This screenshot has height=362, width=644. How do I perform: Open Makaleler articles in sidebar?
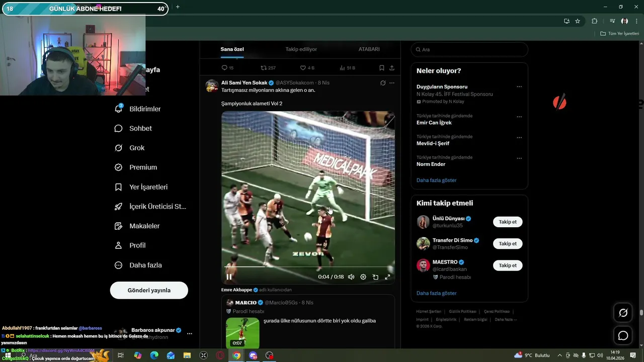click(x=137, y=226)
